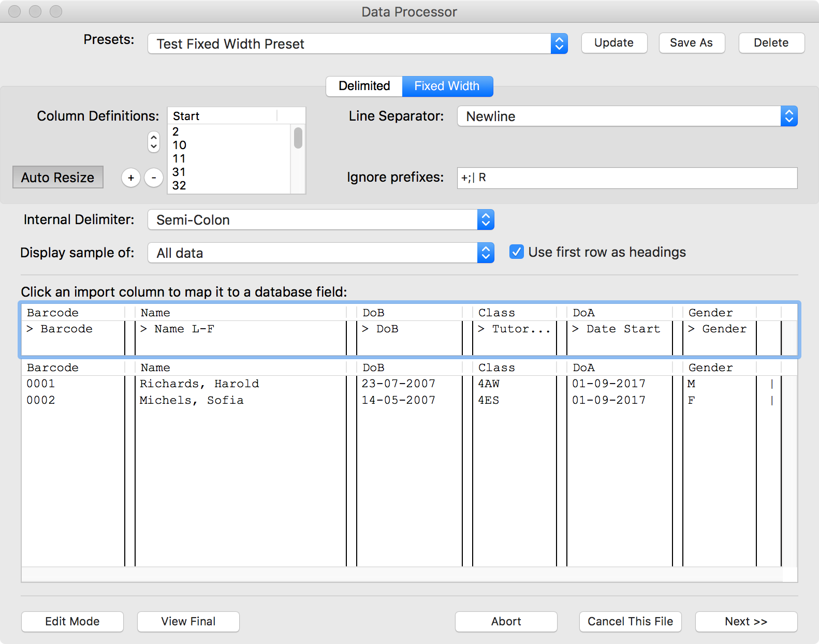This screenshot has height=644, width=819.
Task: Click the '> Tutor...' mapping cell
Action: [x=515, y=329]
